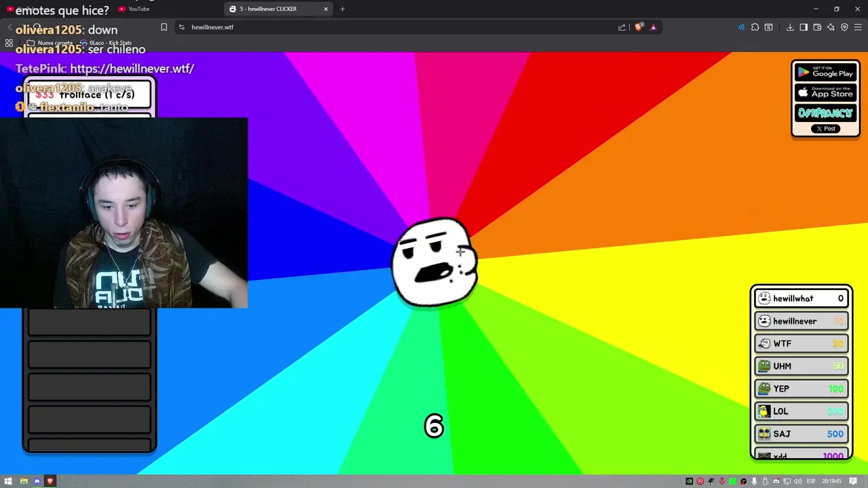
Task: Close the hewillnever CLICKER tab
Action: [326, 9]
